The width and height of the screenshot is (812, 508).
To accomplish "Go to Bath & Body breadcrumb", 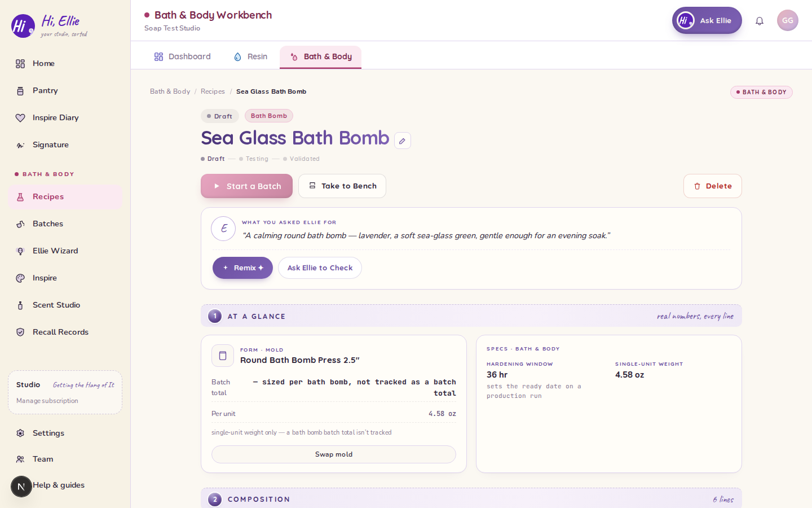I will [x=170, y=91].
